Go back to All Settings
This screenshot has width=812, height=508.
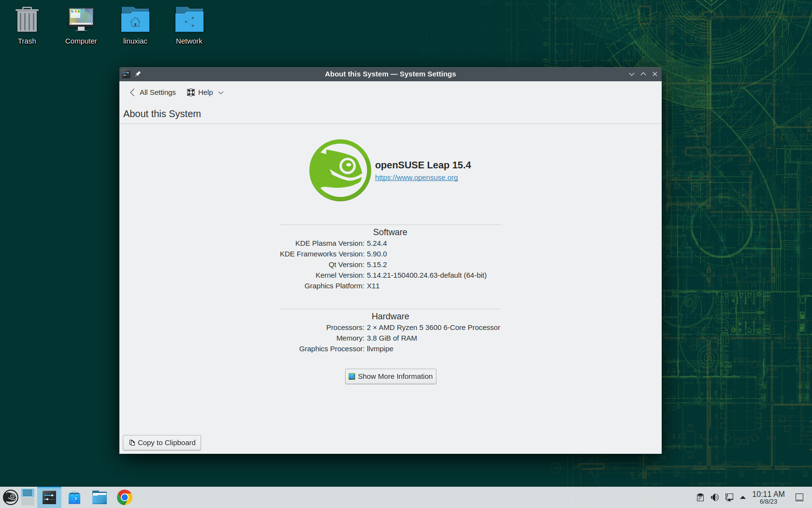[153, 92]
